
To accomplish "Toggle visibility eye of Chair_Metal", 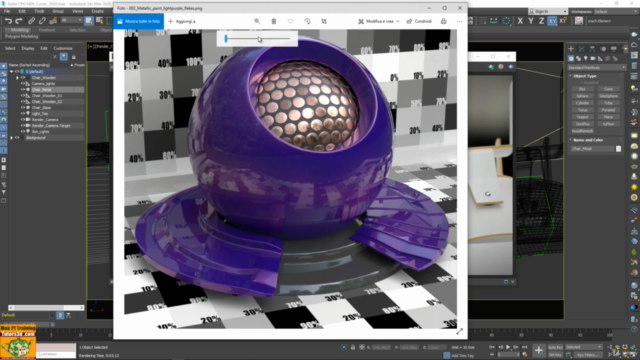I will pos(23,89).
